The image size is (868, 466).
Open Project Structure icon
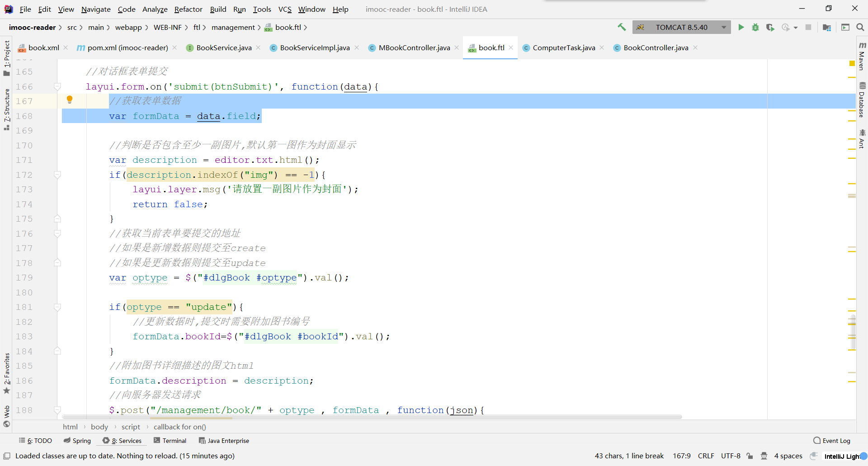pos(827,27)
